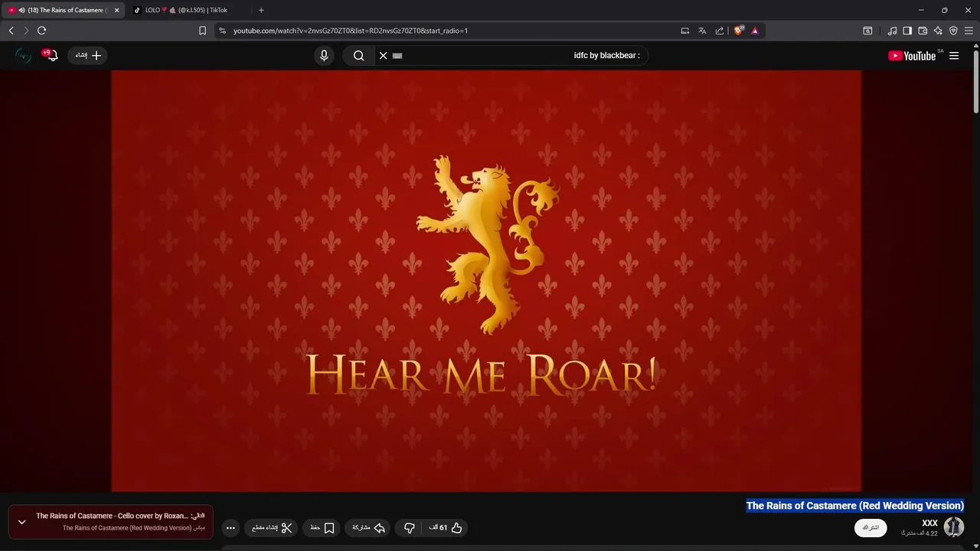
Task: Open Brave Shields lion icon
Action: [738, 31]
